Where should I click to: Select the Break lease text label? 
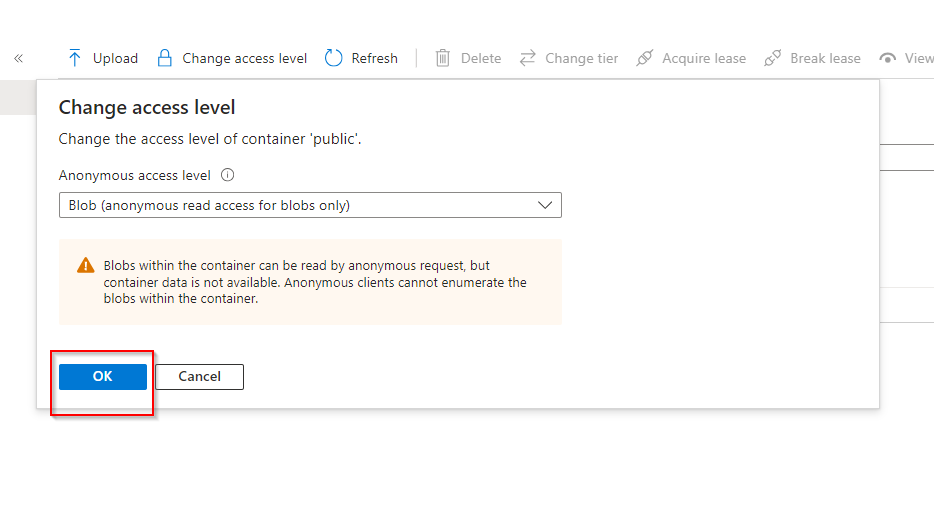point(825,58)
